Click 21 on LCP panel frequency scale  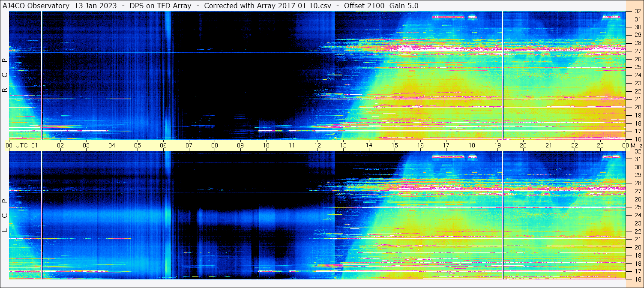[637, 239]
